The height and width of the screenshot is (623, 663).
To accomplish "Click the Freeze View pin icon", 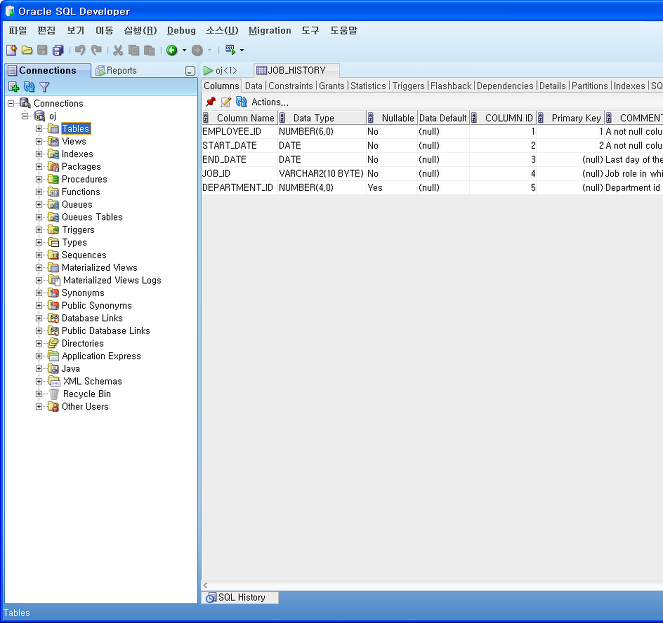I will point(210,102).
